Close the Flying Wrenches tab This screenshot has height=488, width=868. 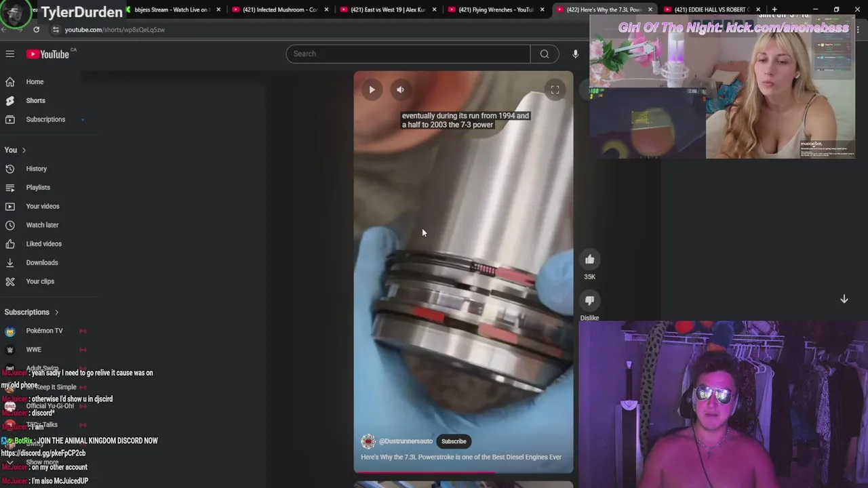pos(542,9)
